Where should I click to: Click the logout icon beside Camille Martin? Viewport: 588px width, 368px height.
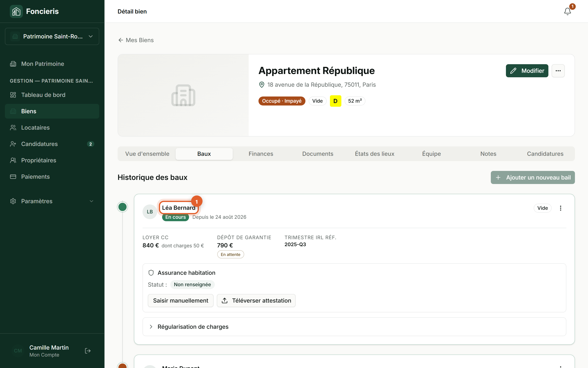(x=88, y=351)
